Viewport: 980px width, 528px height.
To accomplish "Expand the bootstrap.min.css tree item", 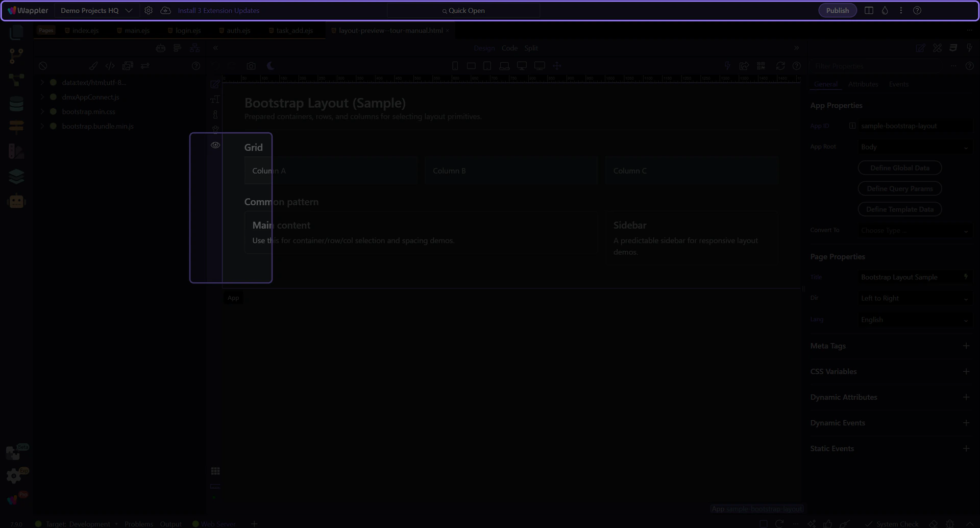I will click(x=42, y=112).
